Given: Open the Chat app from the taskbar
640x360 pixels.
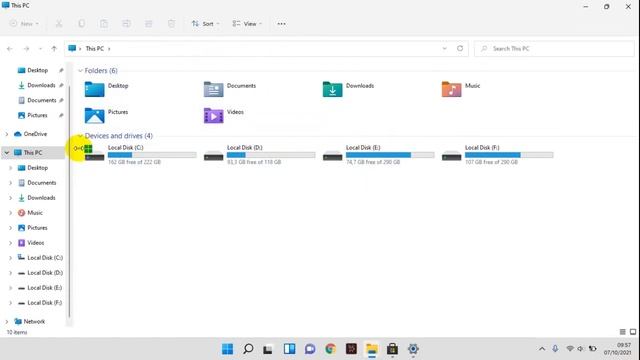Looking at the screenshot, I should click(310, 349).
